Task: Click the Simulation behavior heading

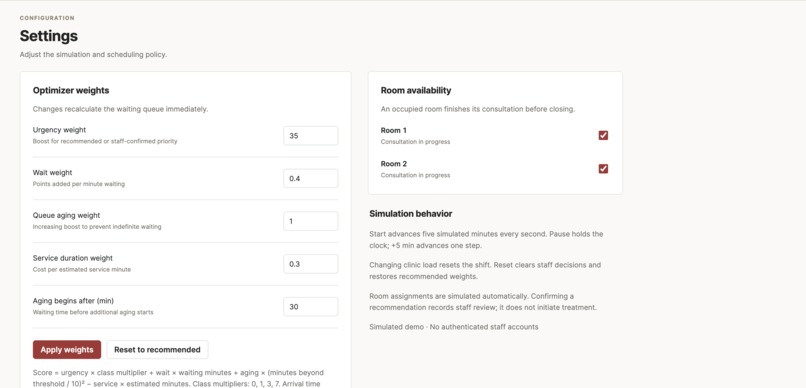Action: click(411, 214)
